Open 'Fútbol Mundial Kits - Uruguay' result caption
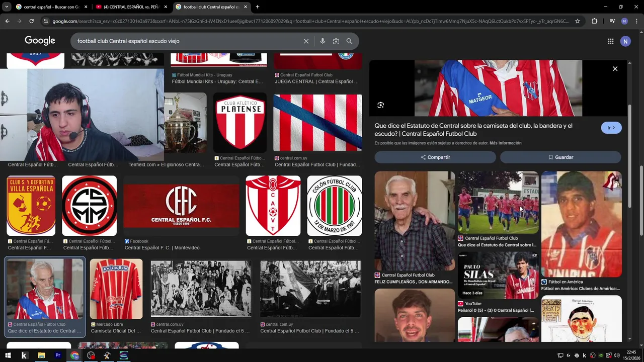The image size is (644, 362). [217, 81]
